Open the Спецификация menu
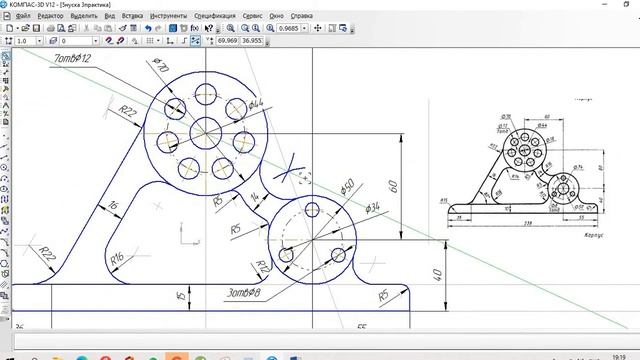 click(215, 16)
